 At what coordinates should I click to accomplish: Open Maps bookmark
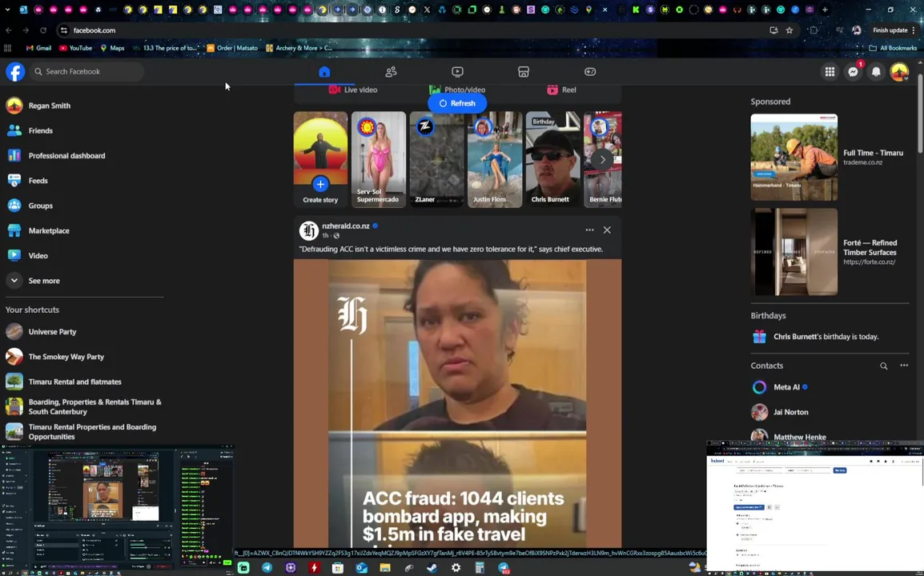(x=112, y=48)
